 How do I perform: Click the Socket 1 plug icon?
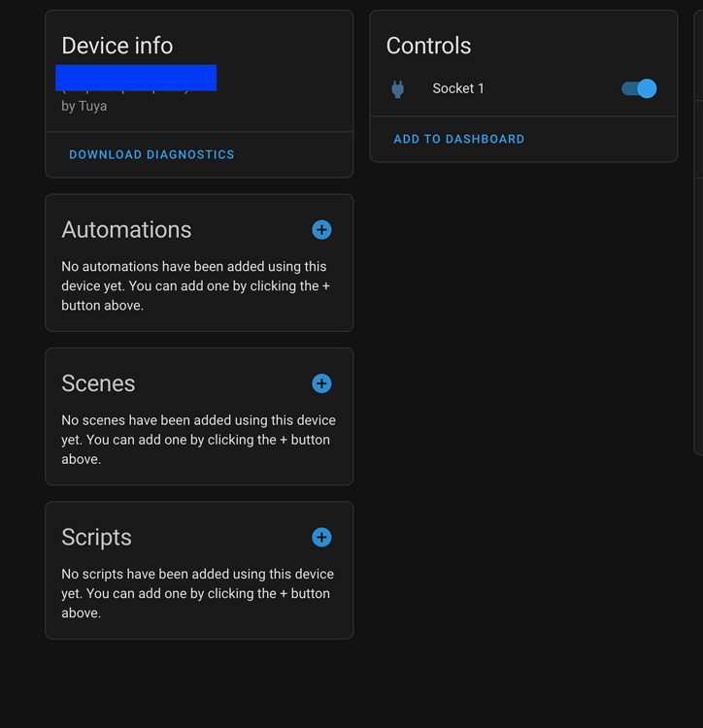click(397, 89)
